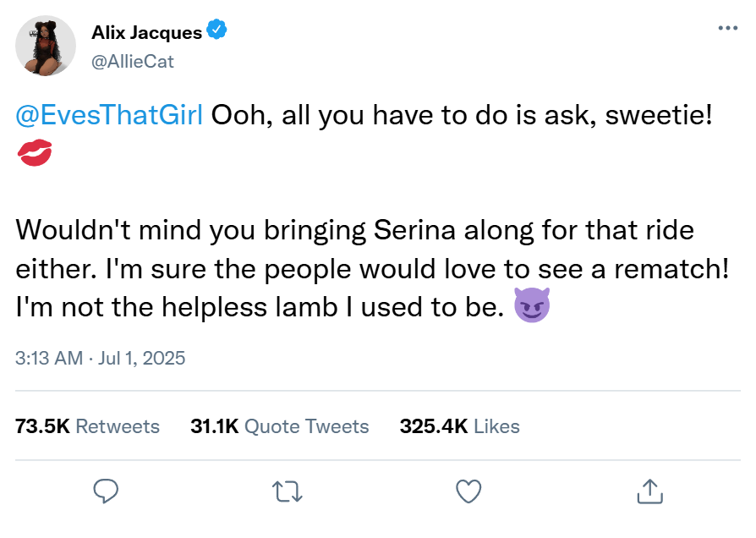Viewport: 756px width, 538px height.
Task: Retweet this tweet using the arrows icon
Action: (287, 491)
